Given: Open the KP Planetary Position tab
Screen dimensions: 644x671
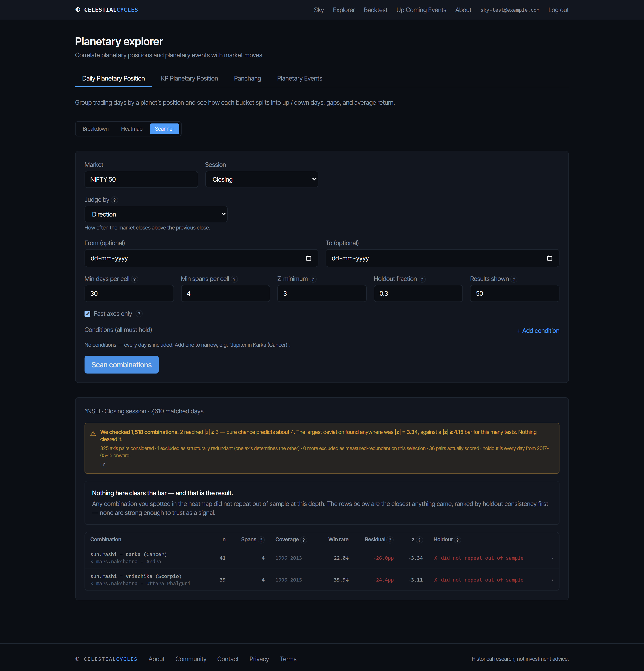Looking at the screenshot, I should click(189, 79).
